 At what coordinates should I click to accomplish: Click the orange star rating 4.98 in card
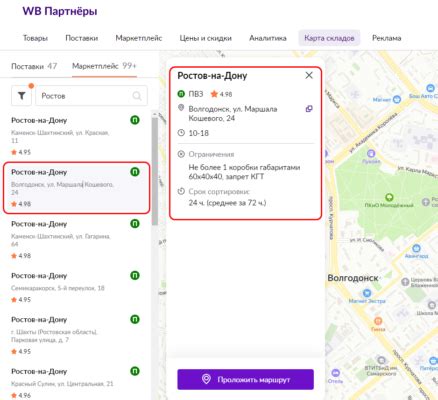pyautogui.click(x=221, y=94)
